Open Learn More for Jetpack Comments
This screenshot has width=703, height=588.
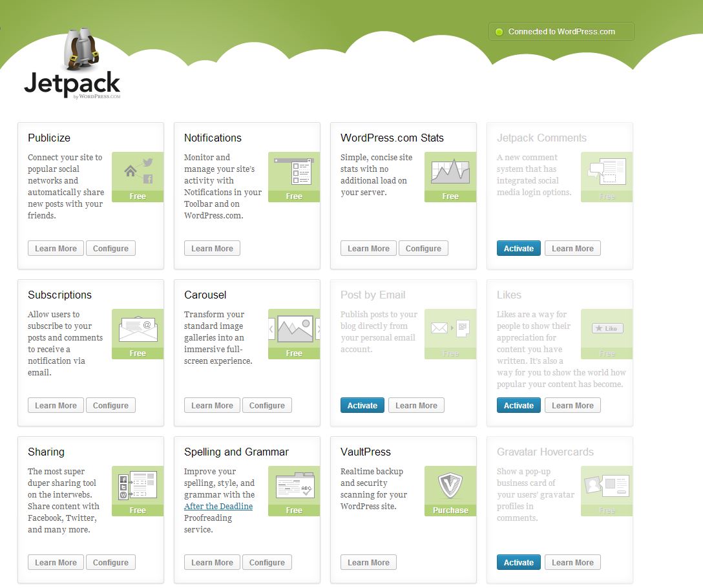pyautogui.click(x=572, y=249)
